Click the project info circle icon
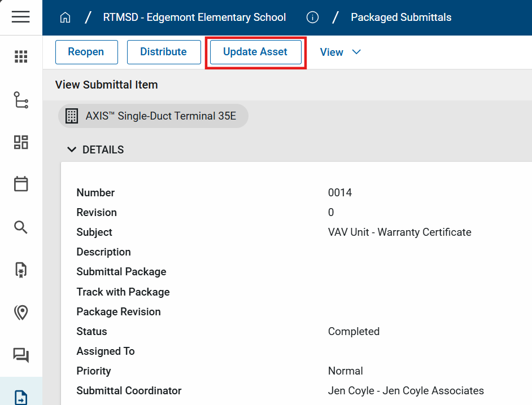 tap(312, 17)
